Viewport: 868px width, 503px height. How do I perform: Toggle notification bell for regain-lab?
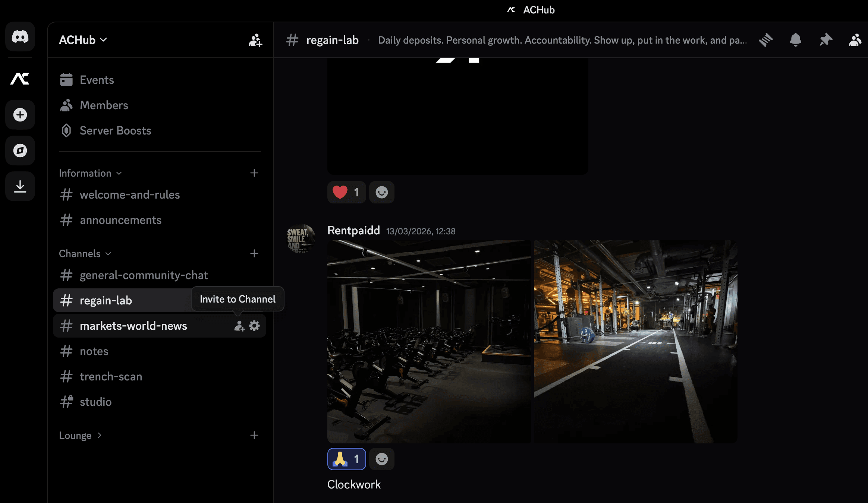[x=795, y=40]
